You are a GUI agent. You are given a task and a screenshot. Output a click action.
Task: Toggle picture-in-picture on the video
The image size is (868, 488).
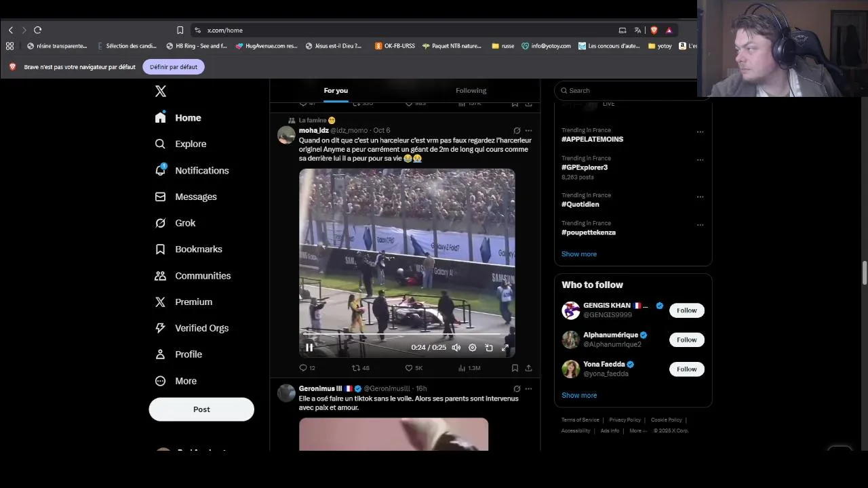488,348
